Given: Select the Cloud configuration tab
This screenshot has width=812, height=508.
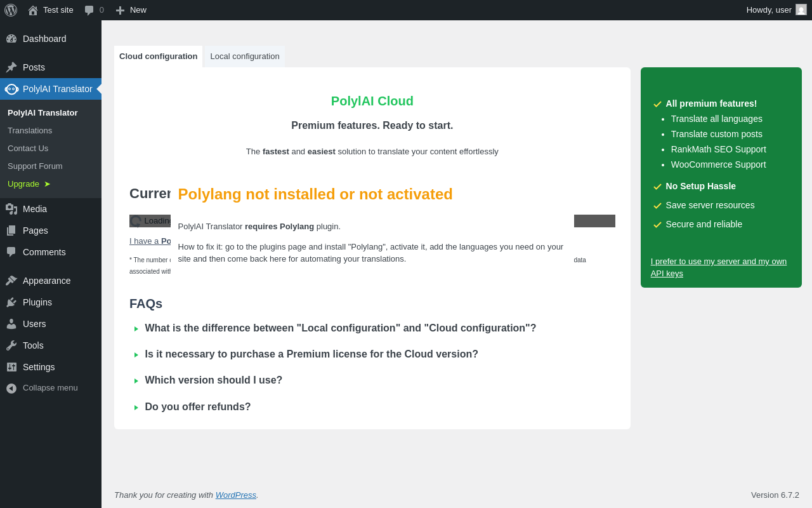Looking at the screenshot, I should tap(159, 57).
